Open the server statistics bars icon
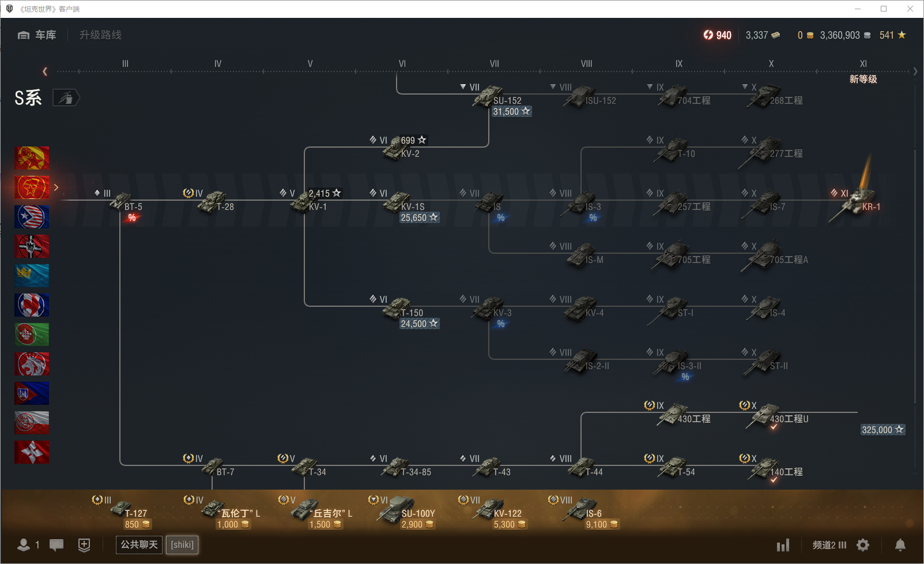The width and height of the screenshot is (924, 564). (783, 545)
